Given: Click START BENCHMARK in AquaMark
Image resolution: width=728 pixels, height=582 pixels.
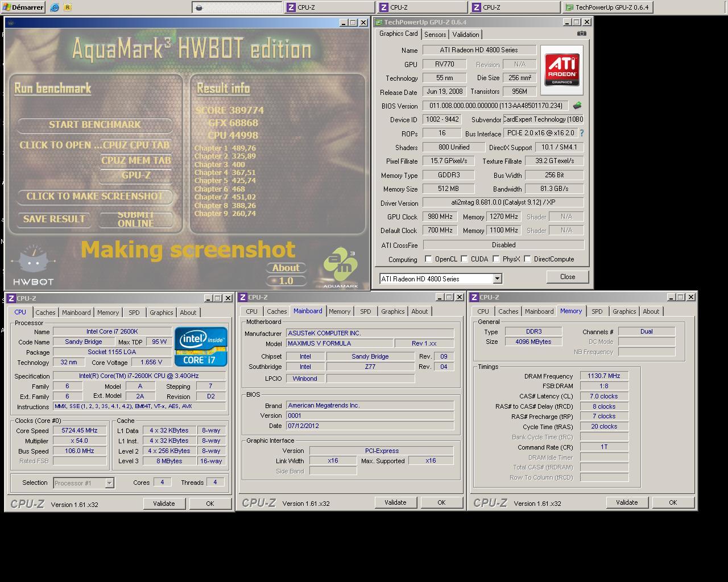Looking at the screenshot, I should click(x=95, y=124).
